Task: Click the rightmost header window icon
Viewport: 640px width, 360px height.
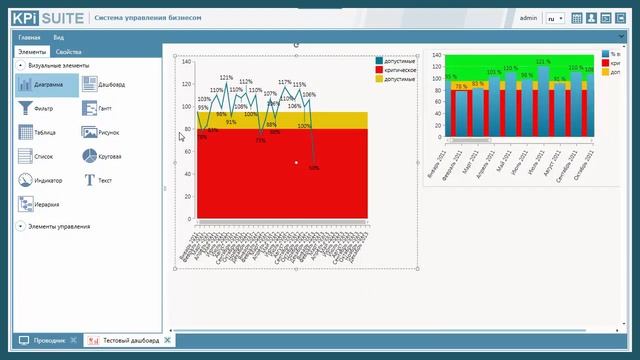Action: [x=620, y=18]
